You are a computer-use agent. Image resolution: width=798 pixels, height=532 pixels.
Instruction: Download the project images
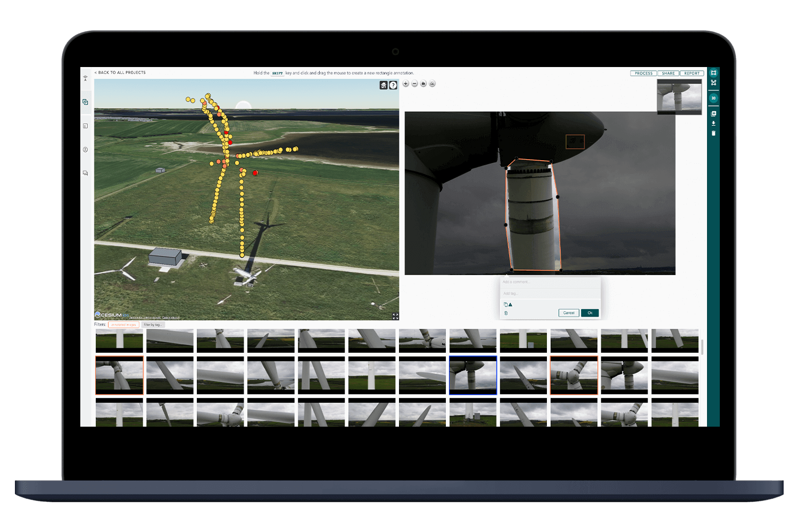pos(713,123)
